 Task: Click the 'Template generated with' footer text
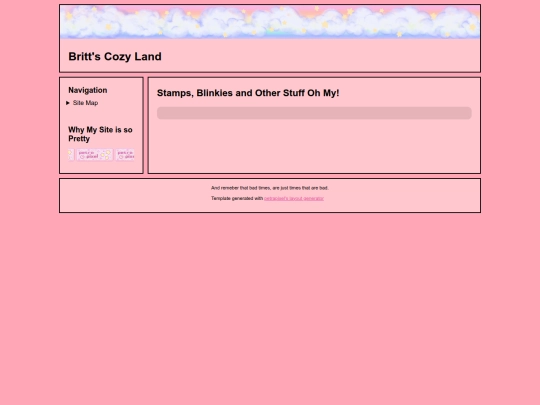[x=237, y=198]
